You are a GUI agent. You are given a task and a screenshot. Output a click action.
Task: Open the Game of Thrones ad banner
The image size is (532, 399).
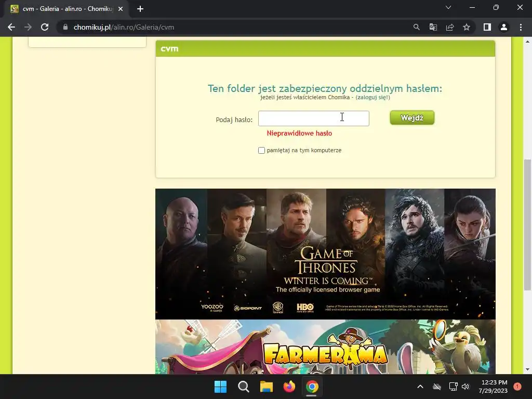click(x=325, y=254)
